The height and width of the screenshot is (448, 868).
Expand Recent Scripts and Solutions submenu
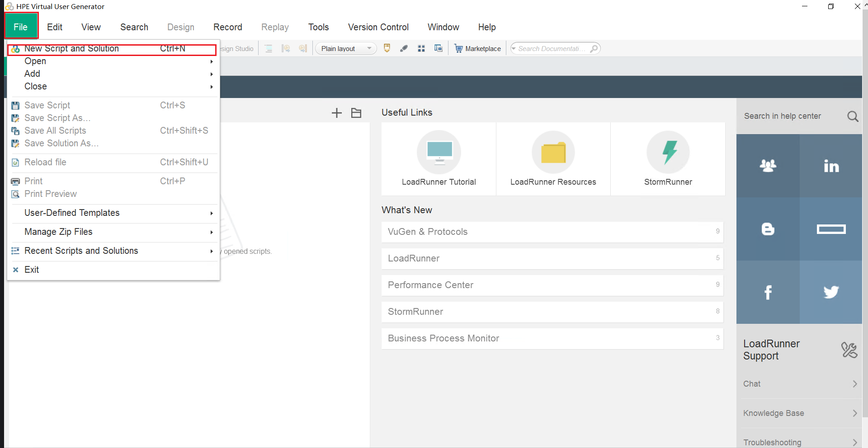click(x=113, y=251)
